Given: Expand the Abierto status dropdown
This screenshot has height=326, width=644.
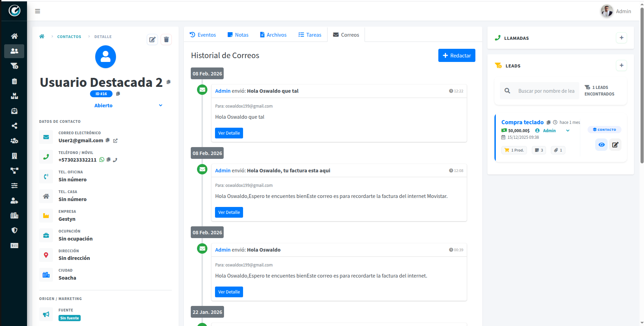Looking at the screenshot, I should coord(128,106).
